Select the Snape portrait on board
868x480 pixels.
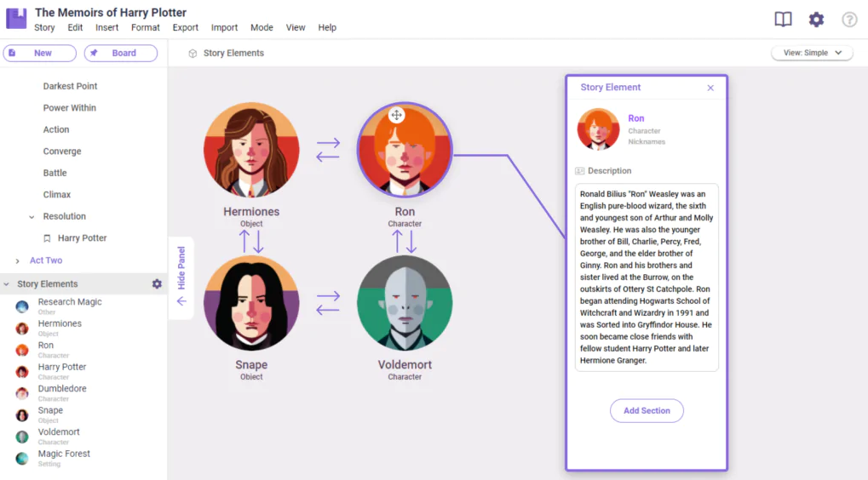[x=251, y=302]
